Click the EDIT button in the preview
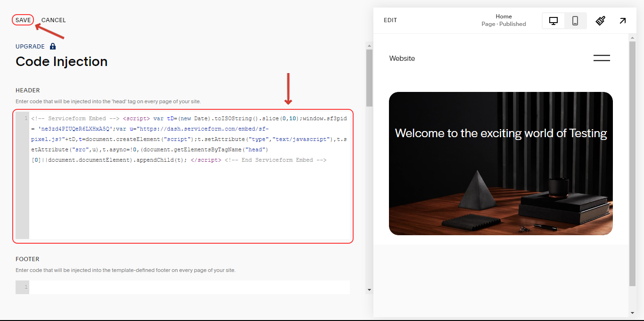644x321 pixels. pyautogui.click(x=390, y=20)
